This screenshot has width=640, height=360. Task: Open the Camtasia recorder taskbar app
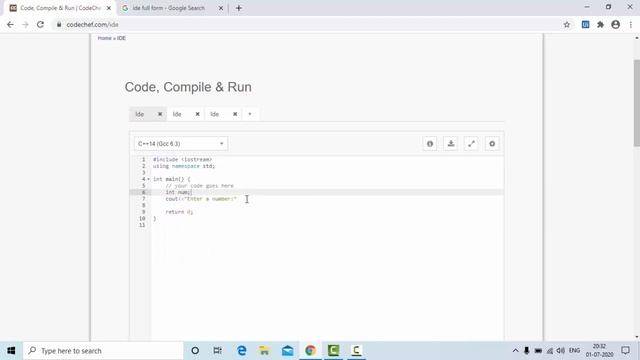pos(356,351)
